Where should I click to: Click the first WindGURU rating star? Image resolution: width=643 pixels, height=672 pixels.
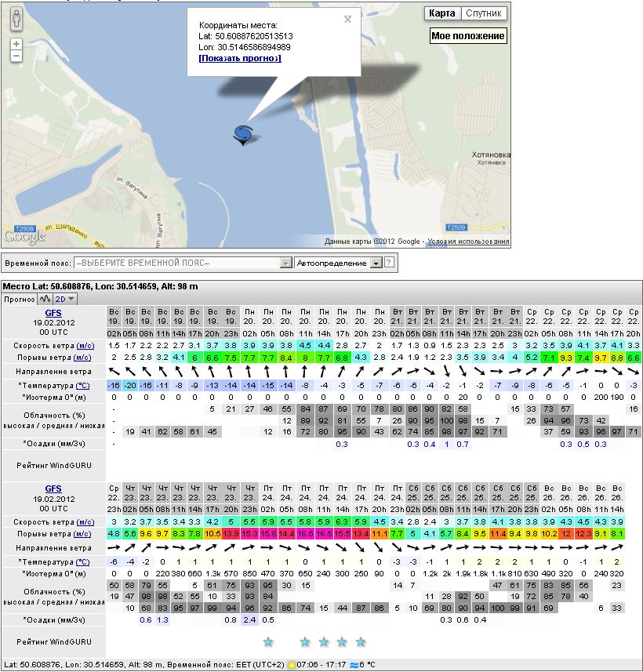tap(268, 642)
